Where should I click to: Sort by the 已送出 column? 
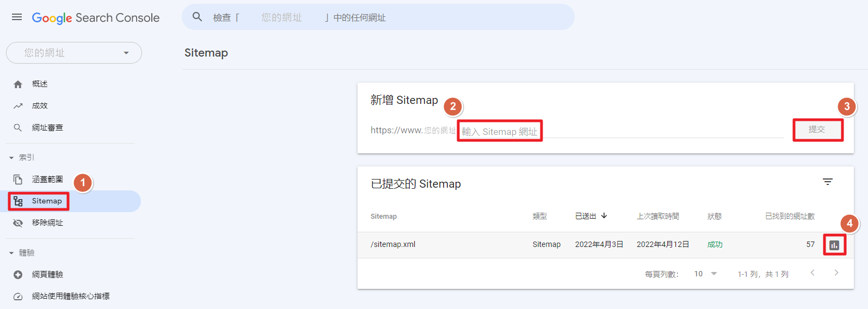pos(586,216)
